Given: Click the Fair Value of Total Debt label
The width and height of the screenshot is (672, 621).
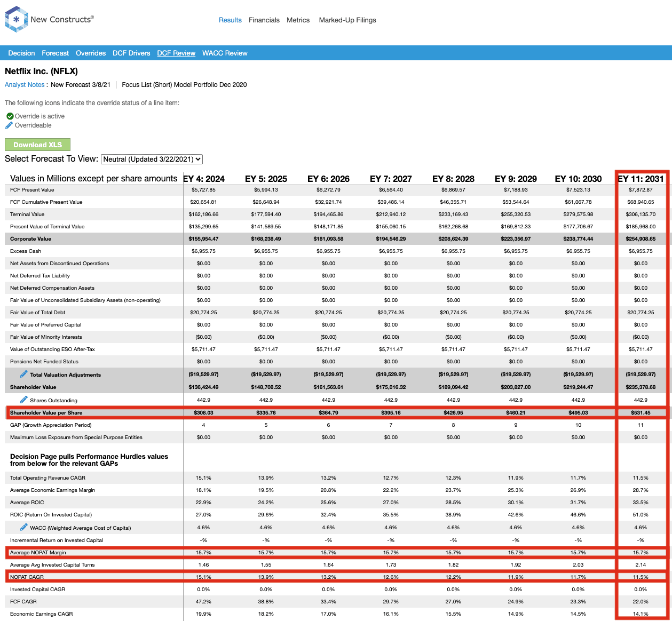Looking at the screenshot, I should [37, 313].
